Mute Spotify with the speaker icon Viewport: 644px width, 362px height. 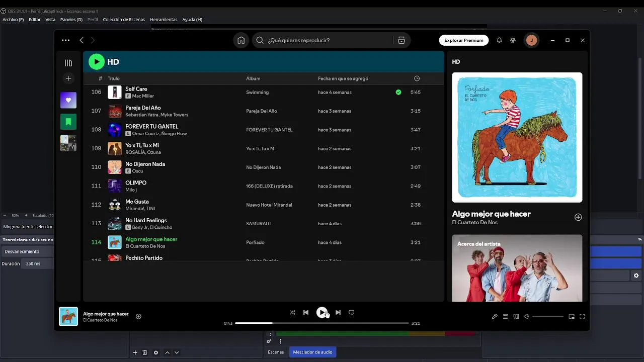[527, 317]
